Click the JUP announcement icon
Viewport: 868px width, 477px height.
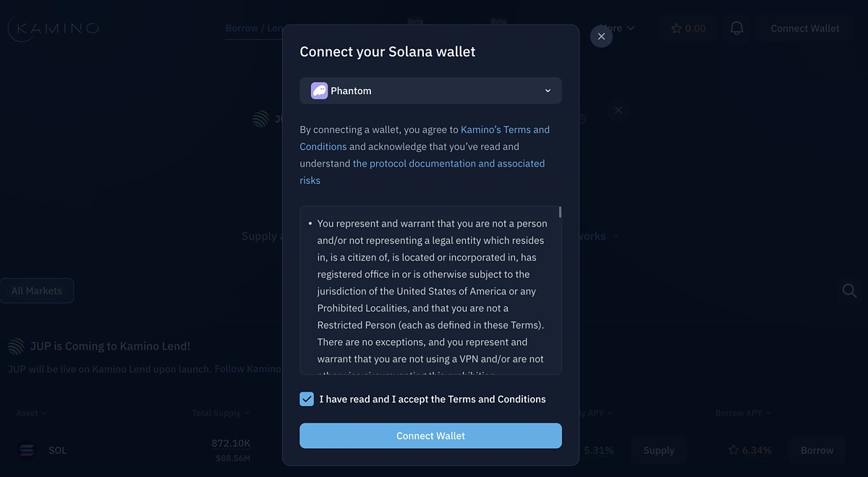[x=16, y=346]
